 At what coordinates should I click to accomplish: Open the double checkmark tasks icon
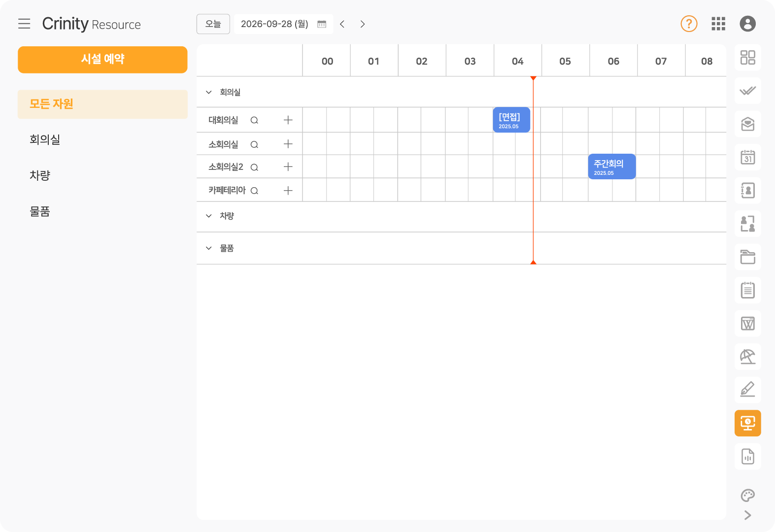747,91
